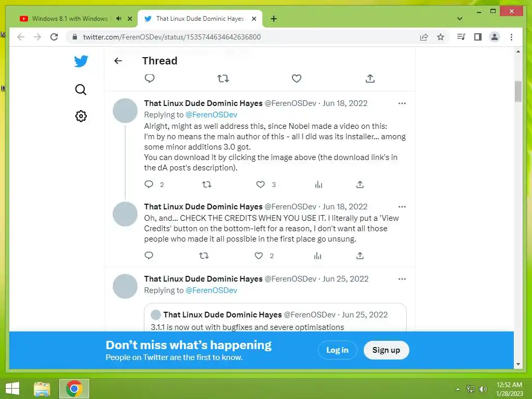Close the That Linux Dude Twitter tab
The image size is (532, 399).
[x=254, y=19]
